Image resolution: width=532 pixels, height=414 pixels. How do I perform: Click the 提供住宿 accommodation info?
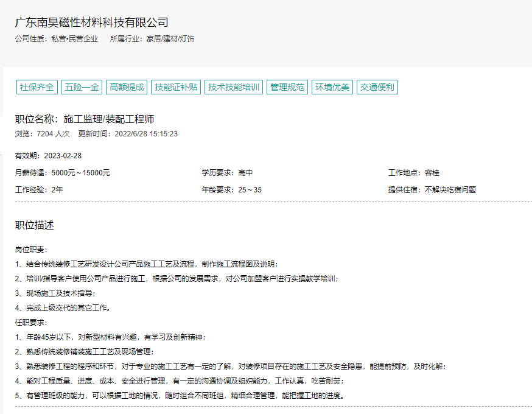432,189
